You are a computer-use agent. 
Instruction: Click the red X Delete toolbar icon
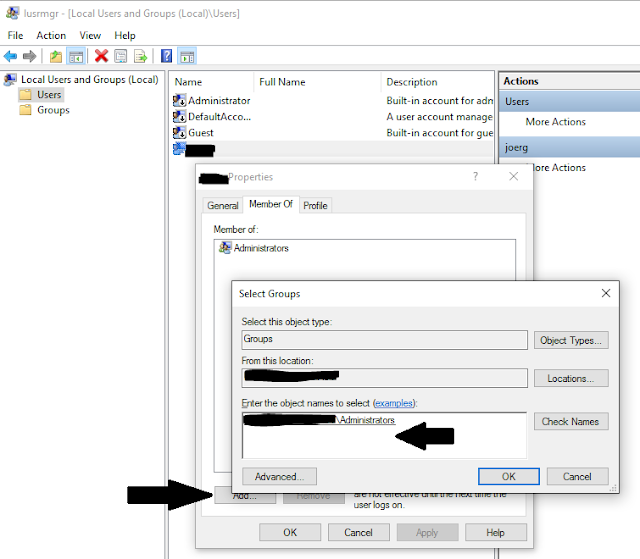tap(101, 56)
